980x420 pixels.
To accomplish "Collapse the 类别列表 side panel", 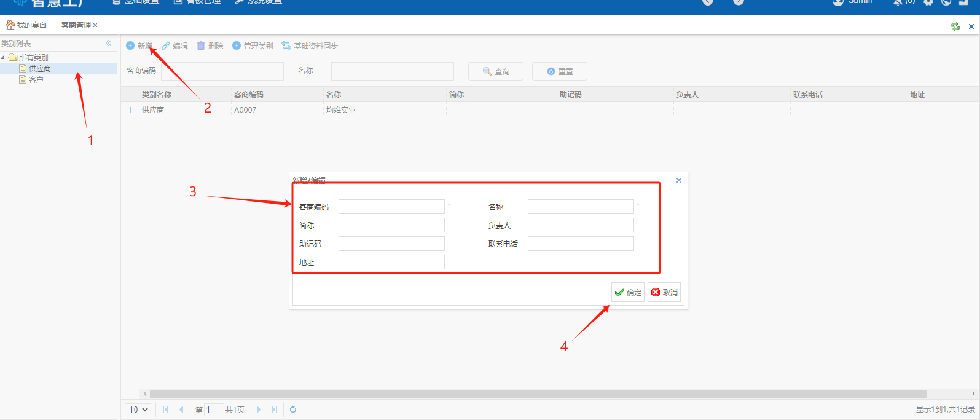I will click(108, 43).
